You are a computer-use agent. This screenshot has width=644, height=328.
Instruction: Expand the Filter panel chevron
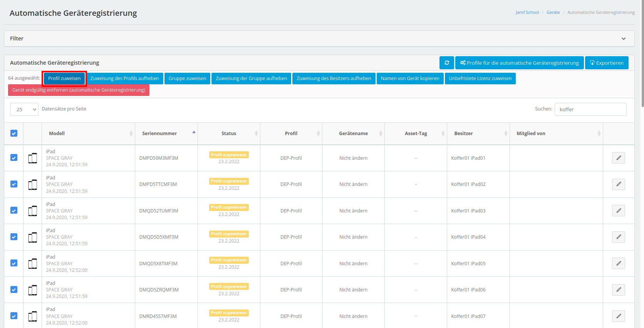point(623,38)
